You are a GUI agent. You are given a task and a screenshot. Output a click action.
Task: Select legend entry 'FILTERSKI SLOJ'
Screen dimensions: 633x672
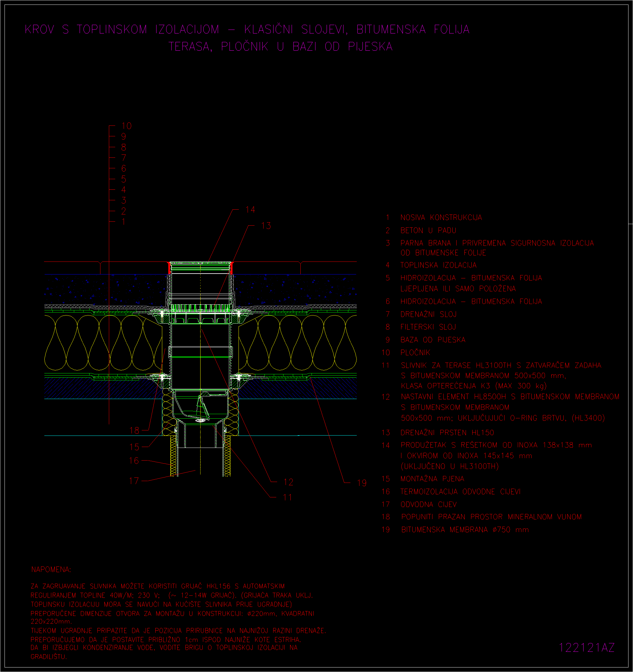pyautogui.click(x=428, y=327)
